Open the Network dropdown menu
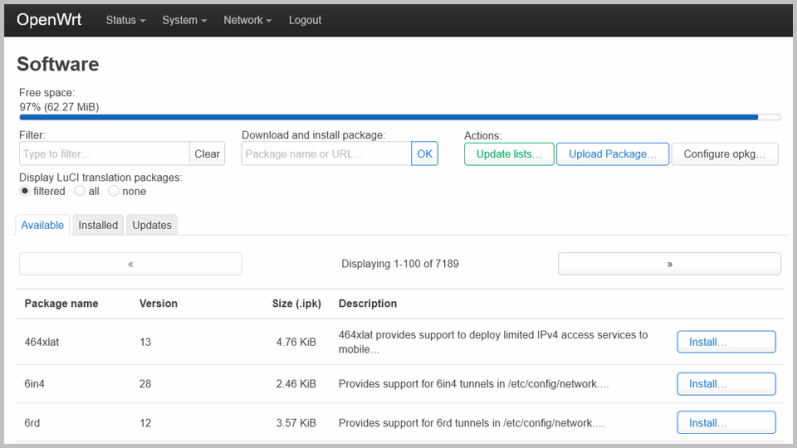This screenshot has height=448, width=797. click(x=248, y=20)
